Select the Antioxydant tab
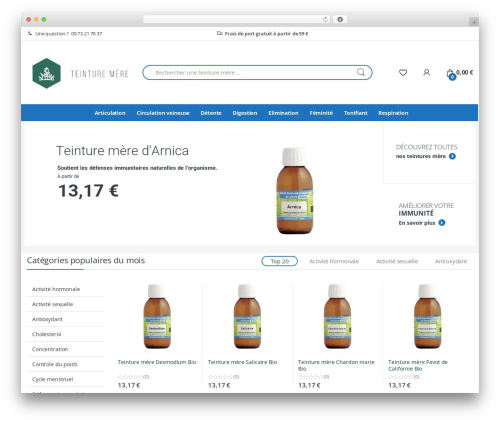This screenshot has height=423, width=500. (451, 261)
